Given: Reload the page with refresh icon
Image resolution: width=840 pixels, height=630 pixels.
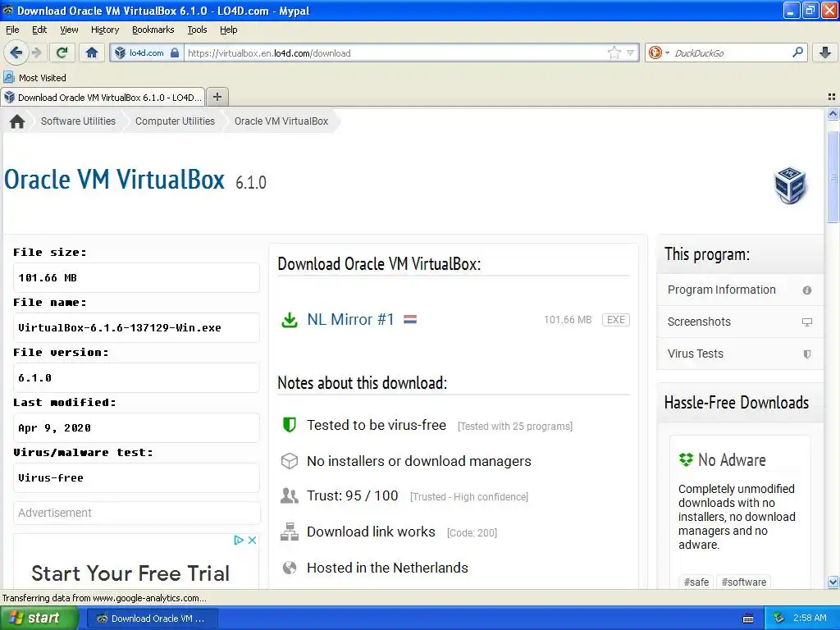Looking at the screenshot, I should coord(62,52).
